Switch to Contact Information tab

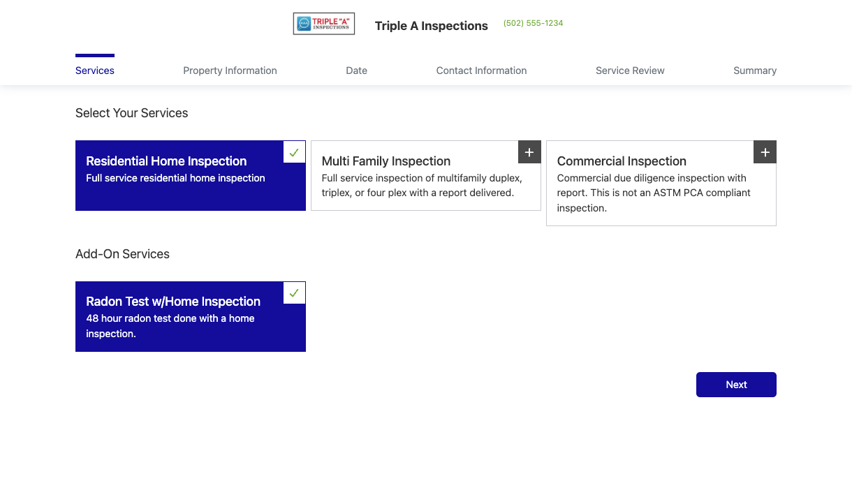pyautogui.click(x=481, y=71)
